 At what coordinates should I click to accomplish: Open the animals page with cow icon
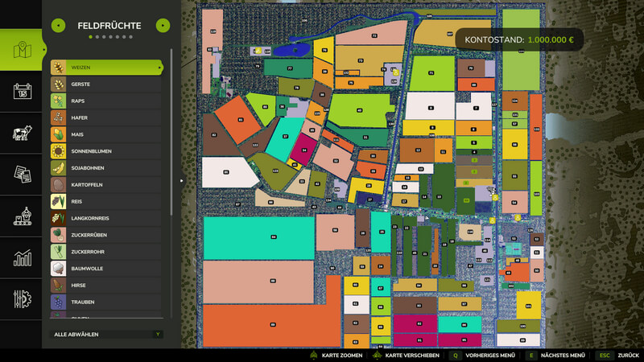21,133
